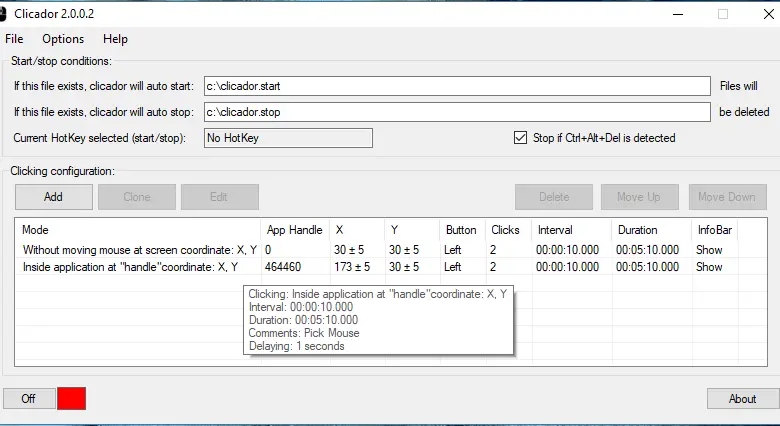Click Left button cell in second row

pyautogui.click(x=453, y=267)
